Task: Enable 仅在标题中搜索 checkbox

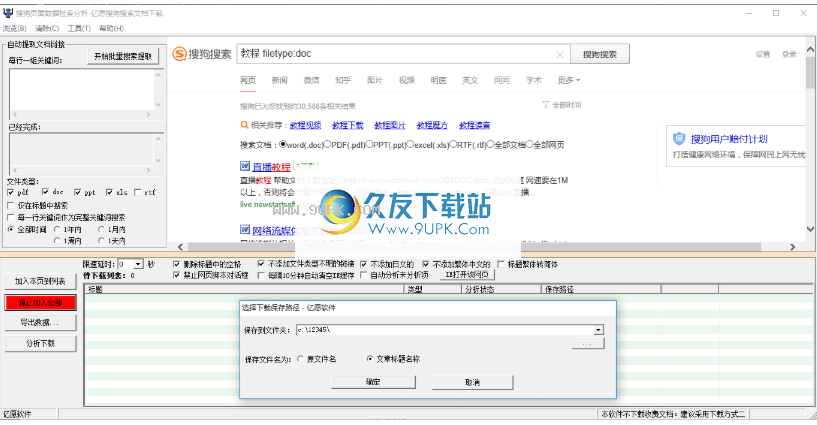Action: [11, 206]
